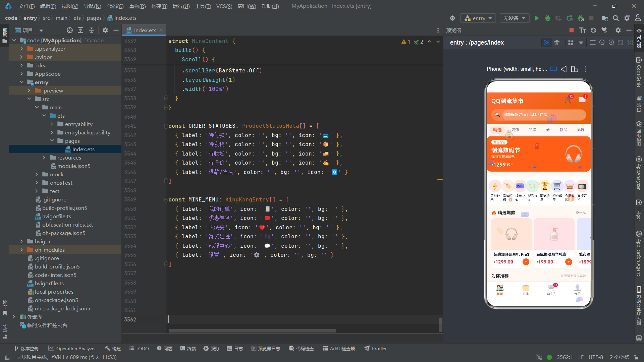644x362 pixels.
Task: Rotate the preview device orientation
Action: (575, 69)
